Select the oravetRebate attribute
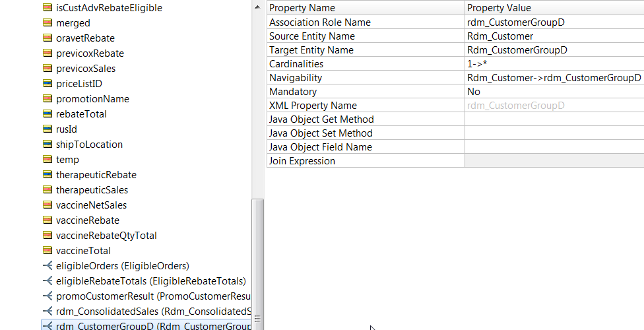Image resolution: width=644 pixels, height=330 pixels. point(85,38)
